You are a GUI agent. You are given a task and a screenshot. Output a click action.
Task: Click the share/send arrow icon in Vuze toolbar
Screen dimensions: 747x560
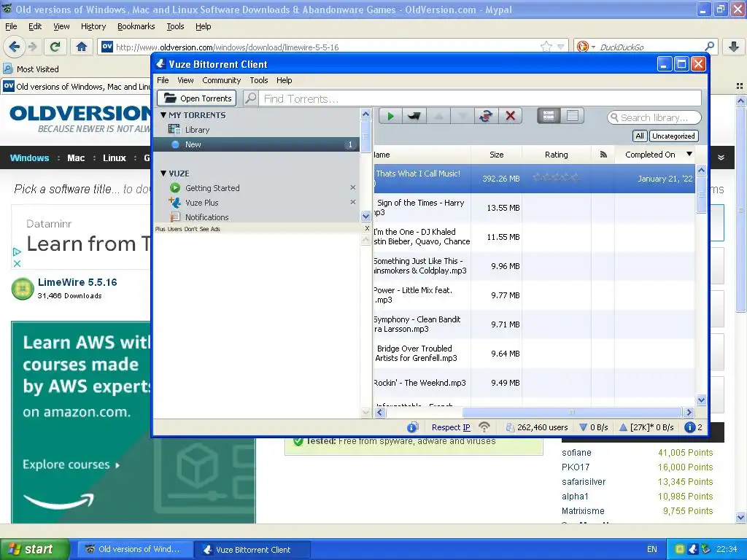414,116
